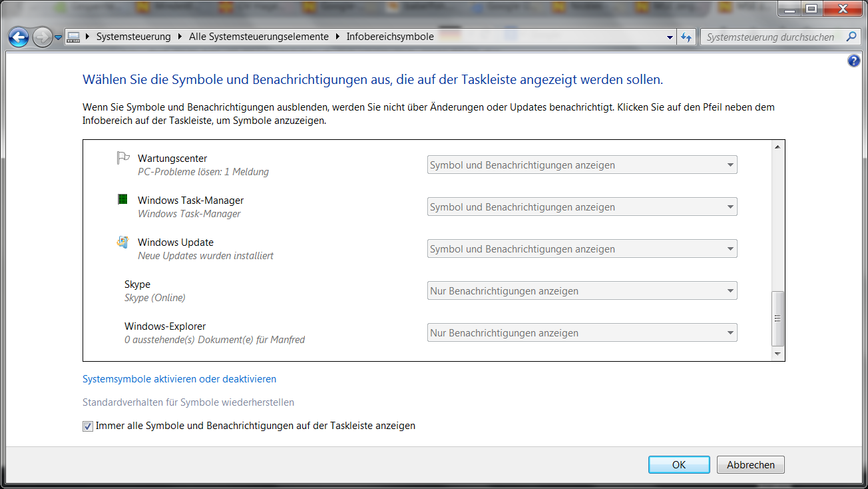Viewport: 868px width, 489px height.
Task: Click the Wartungscenter flag icon
Action: click(x=122, y=158)
